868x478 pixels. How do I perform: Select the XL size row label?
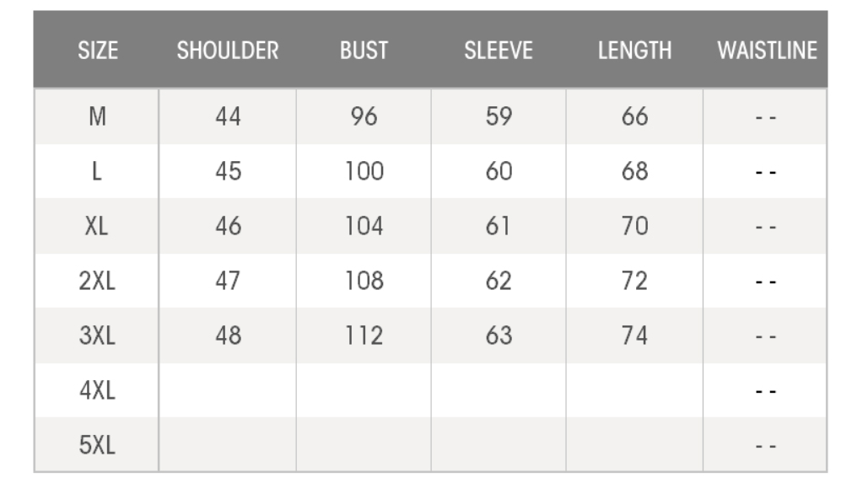point(97,227)
